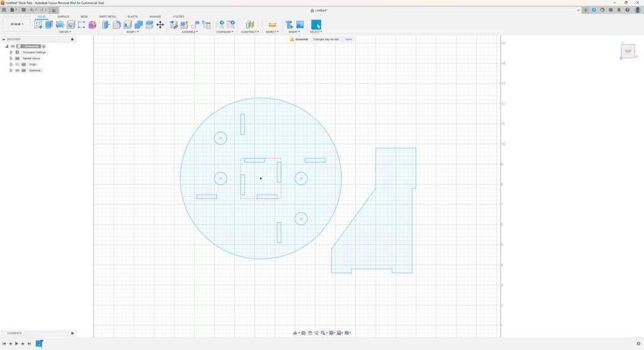Click the timeline play button
The image size is (644, 350).
[16, 344]
